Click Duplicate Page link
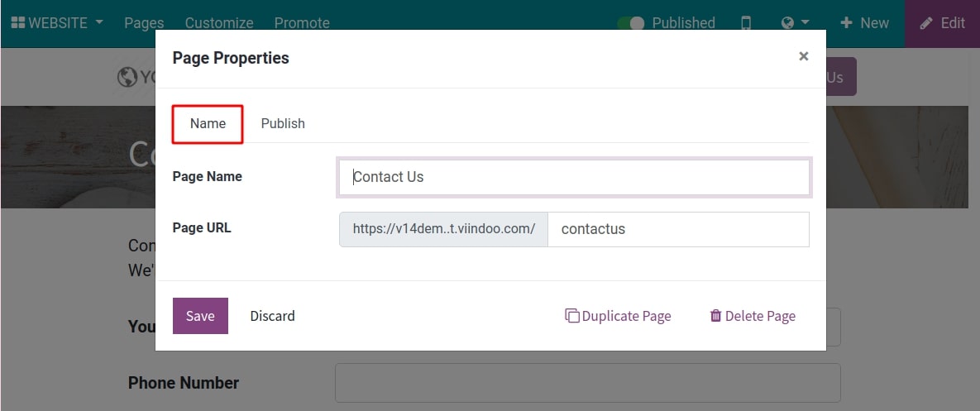The image size is (980, 411). [618, 316]
